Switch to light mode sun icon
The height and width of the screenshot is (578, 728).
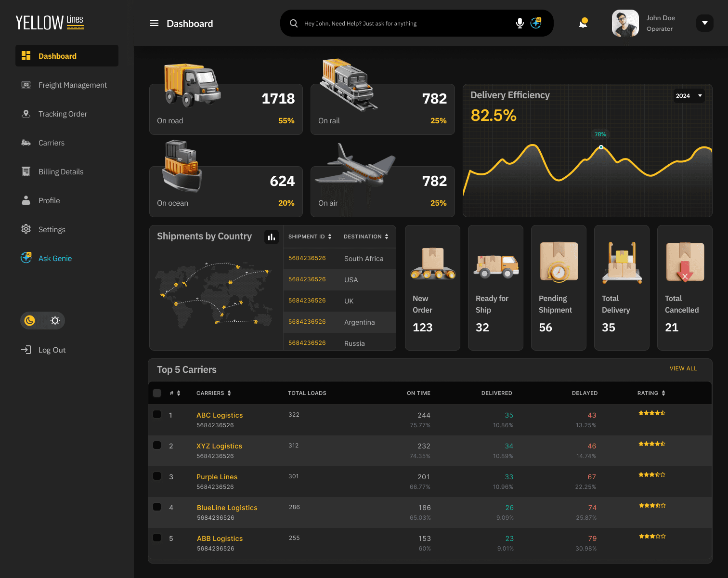pyautogui.click(x=55, y=321)
